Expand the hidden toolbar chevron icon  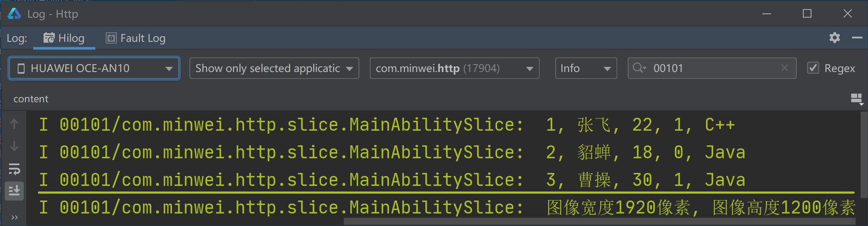click(14, 217)
